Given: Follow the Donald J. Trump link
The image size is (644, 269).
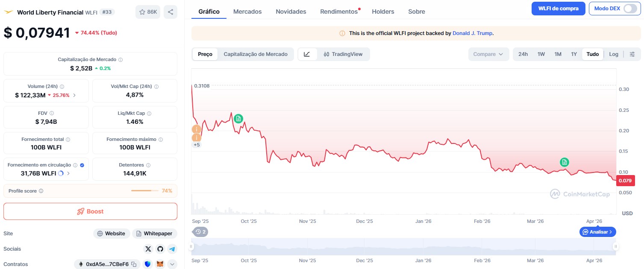Looking at the screenshot, I should click(473, 33).
